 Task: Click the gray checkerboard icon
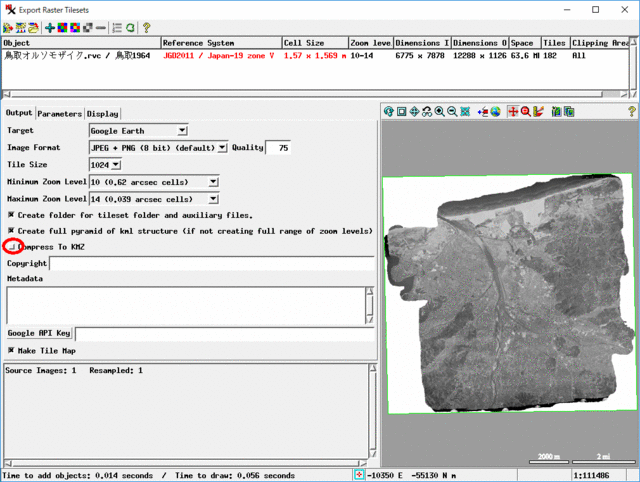(88, 28)
